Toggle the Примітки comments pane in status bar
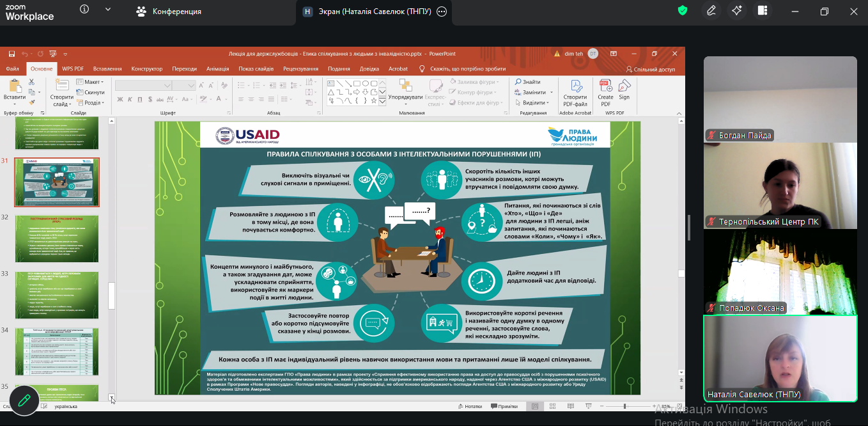Image resolution: width=868 pixels, height=426 pixels. click(x=504, y=406)
